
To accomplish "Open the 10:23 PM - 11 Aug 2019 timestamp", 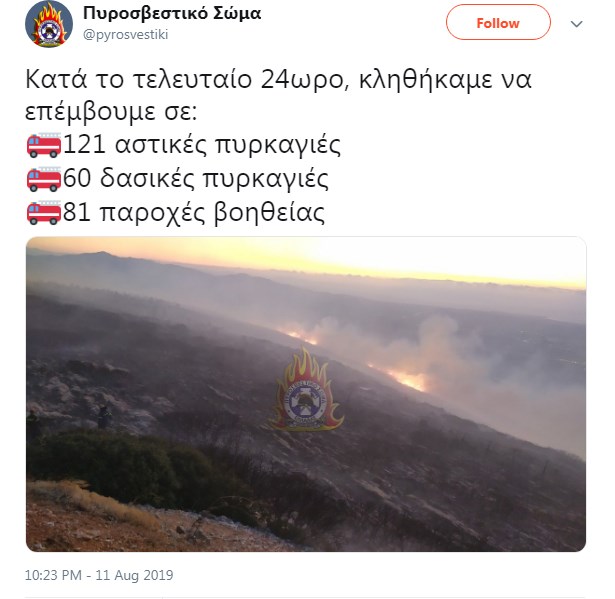I will [99, 575].
